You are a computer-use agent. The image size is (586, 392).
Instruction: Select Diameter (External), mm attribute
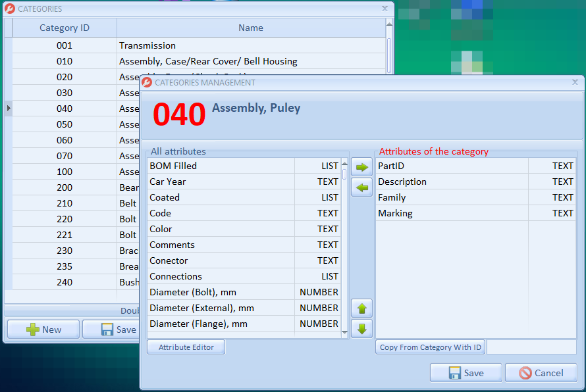(221, 308)
